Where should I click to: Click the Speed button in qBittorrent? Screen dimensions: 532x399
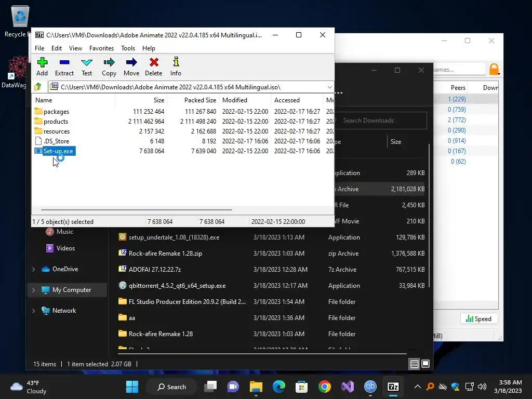coord(478,319)
